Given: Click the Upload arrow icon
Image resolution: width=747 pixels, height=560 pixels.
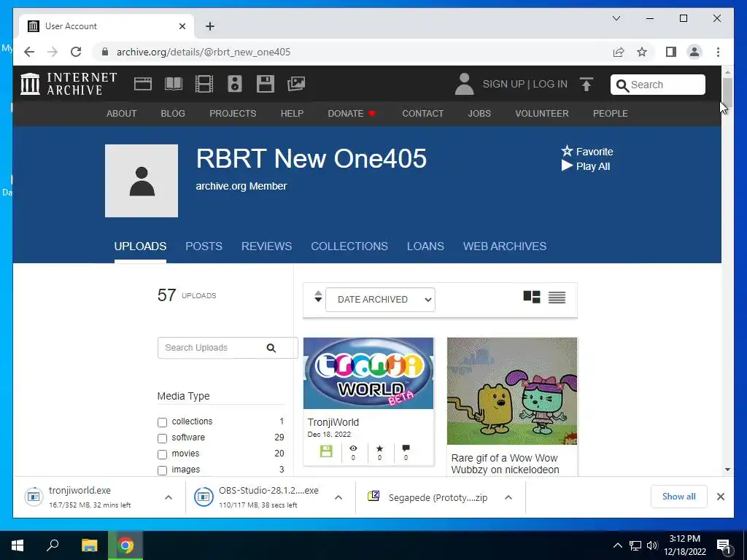Looking at the screenshot, I should pyautogui.click(x=587, y=85).
